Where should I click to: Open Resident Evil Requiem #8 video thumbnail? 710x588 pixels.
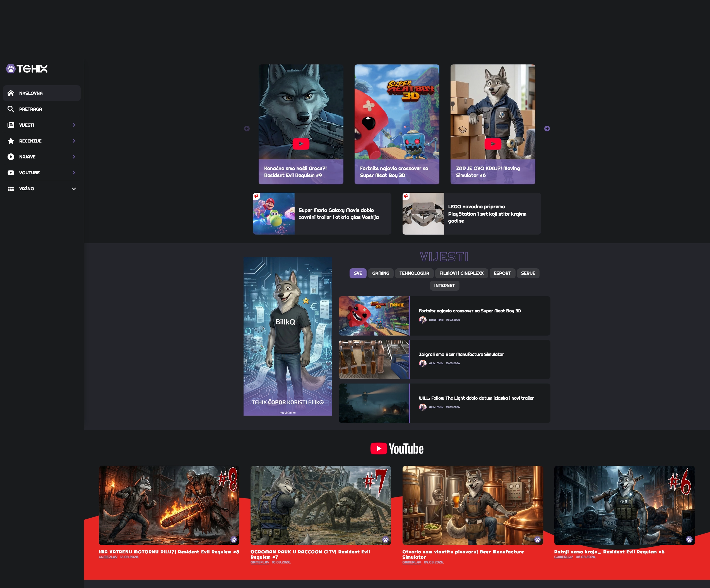[x=169, y=505]
